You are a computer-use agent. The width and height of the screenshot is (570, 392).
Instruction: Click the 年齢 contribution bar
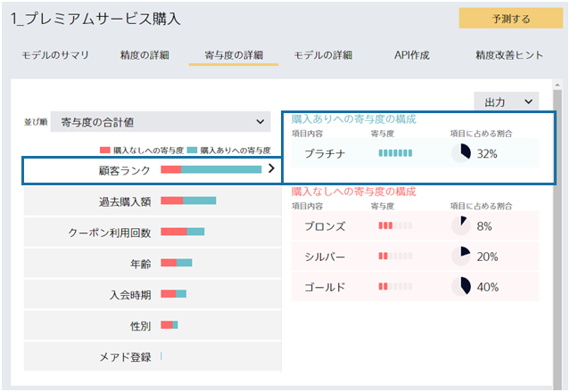click(177, 263)
